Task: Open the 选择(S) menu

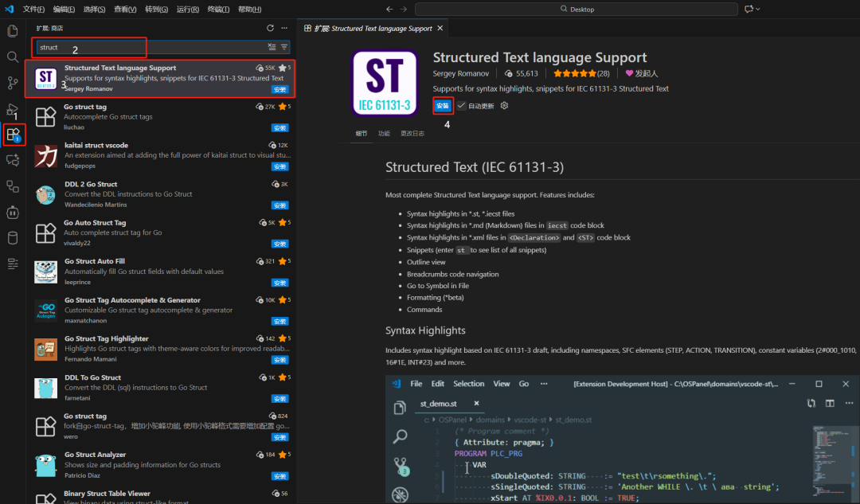Action: tap(94, 9)
